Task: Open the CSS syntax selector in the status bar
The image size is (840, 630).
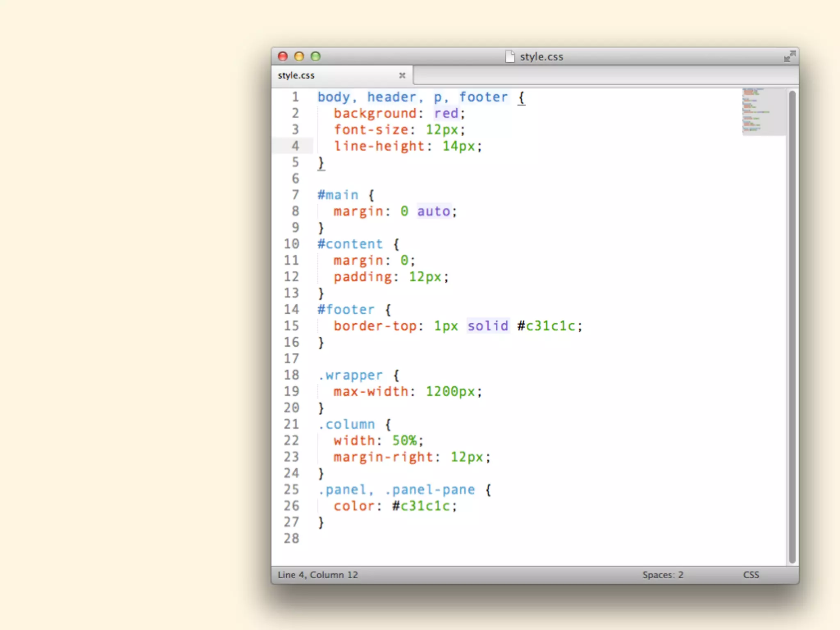Action: coord(751,575)
